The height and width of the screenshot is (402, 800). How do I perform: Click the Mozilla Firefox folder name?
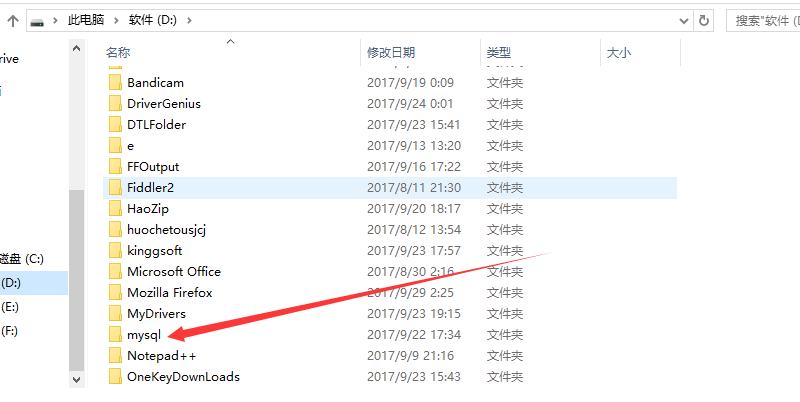[170, 292]
